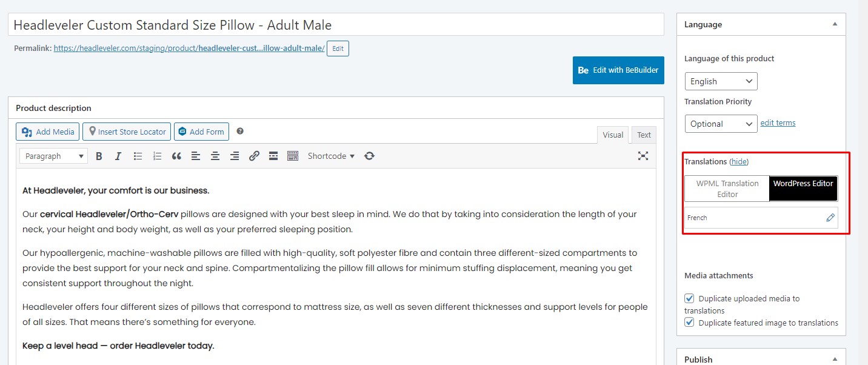Screen dimensions: 868x365
Task: Switch to the Visual editor tab
Action: [613, 135]
